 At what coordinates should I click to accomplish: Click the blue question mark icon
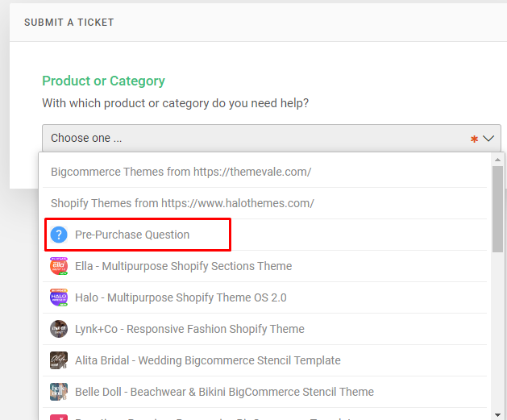(59, 235)
